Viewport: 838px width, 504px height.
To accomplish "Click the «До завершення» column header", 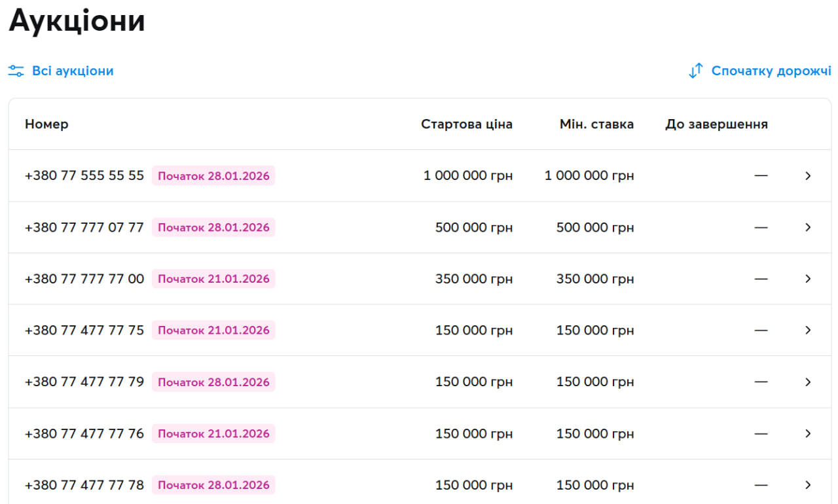I will click(x=716, y=124).
